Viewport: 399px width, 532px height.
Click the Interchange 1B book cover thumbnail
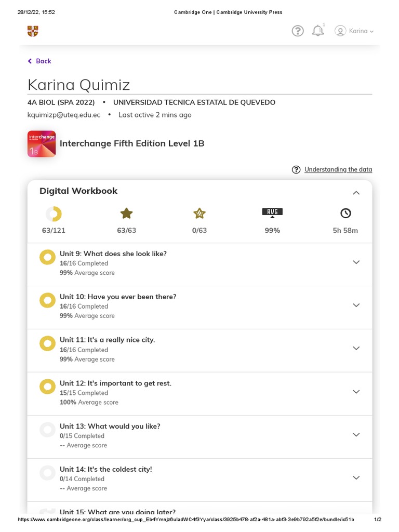pyautogui.click(x=42, y=144)
